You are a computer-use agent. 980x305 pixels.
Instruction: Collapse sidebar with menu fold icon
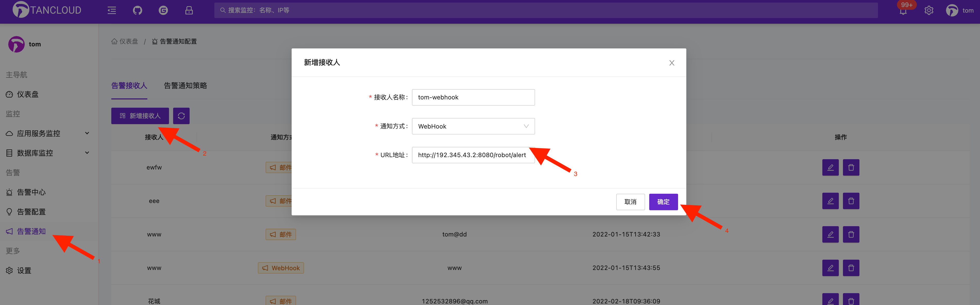(112, 10)
